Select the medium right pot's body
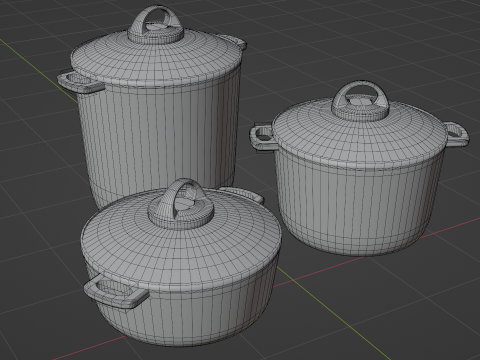The width and height of the screenshot is (480, 360). [360, 203]
